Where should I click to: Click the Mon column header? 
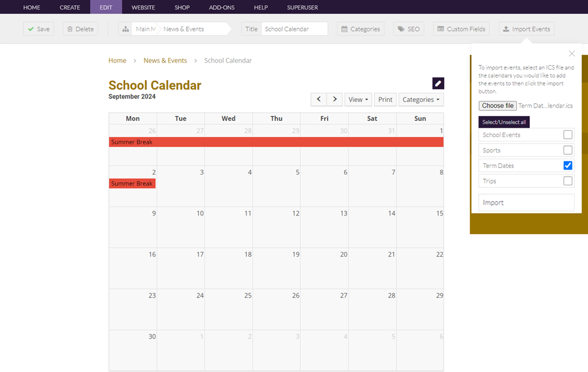tap(133, 118)
